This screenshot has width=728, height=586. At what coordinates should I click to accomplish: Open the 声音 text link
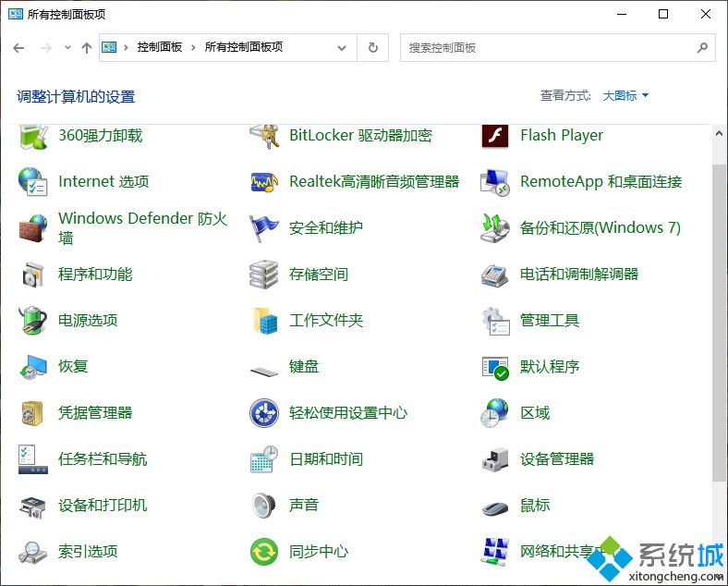[x=304, y=505]
